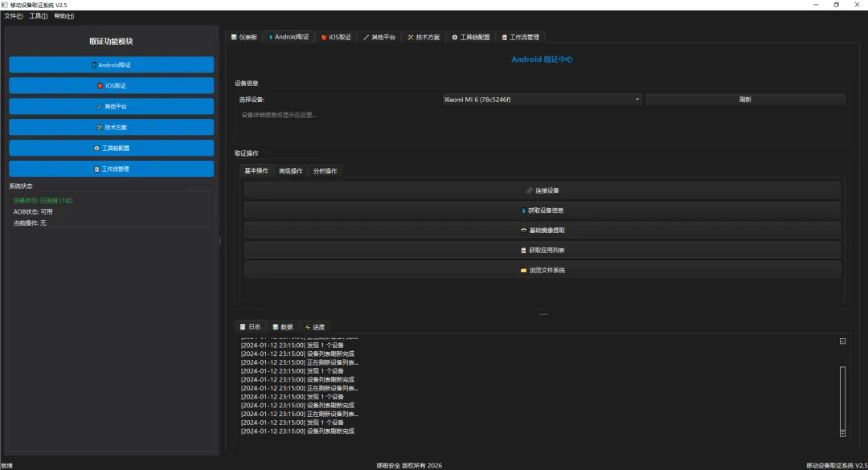Click the folder icon on 浏览文件系统 button

point(524,270)
